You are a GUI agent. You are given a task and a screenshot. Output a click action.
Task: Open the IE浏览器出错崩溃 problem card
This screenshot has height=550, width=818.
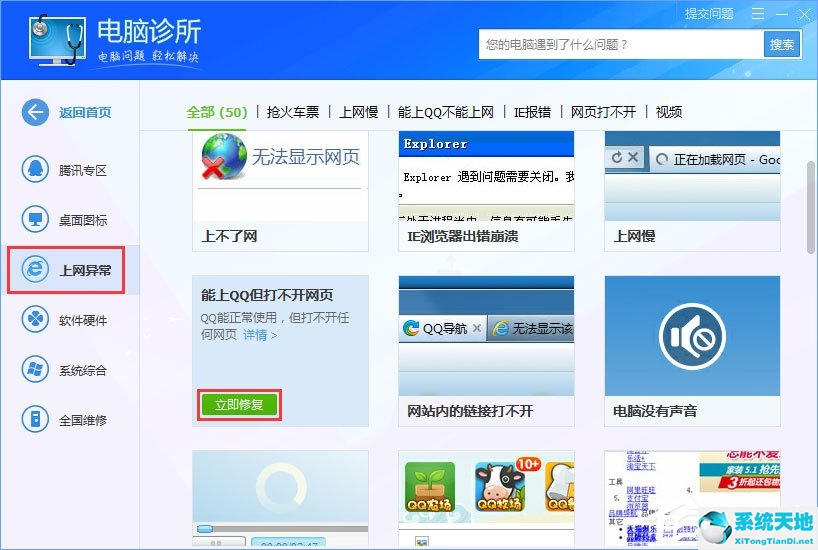point(486,191)
